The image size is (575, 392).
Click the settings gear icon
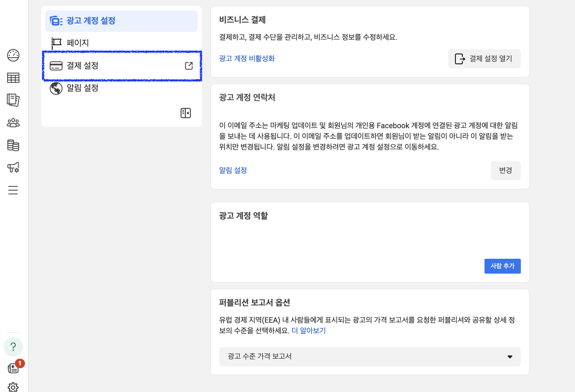click(x=13, y=387)
